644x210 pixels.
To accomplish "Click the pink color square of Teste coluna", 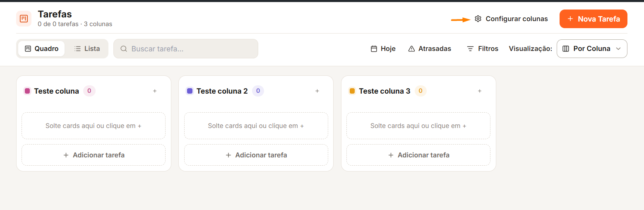I will click(x=27, y=91).
